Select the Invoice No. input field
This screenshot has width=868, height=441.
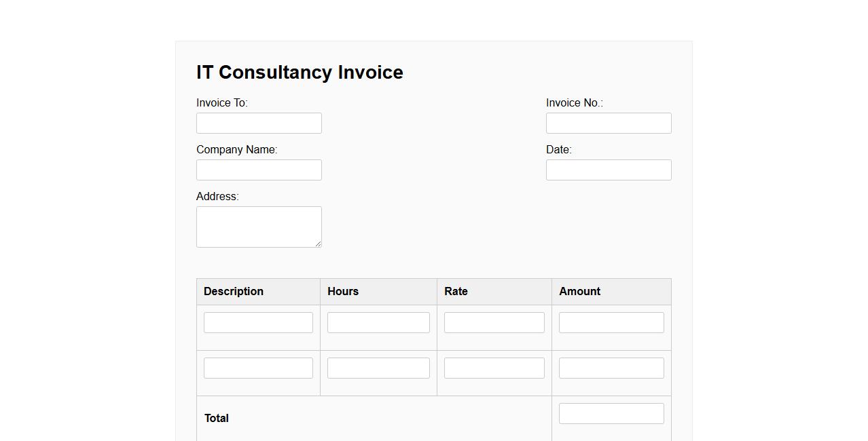[x=609, y=123]
